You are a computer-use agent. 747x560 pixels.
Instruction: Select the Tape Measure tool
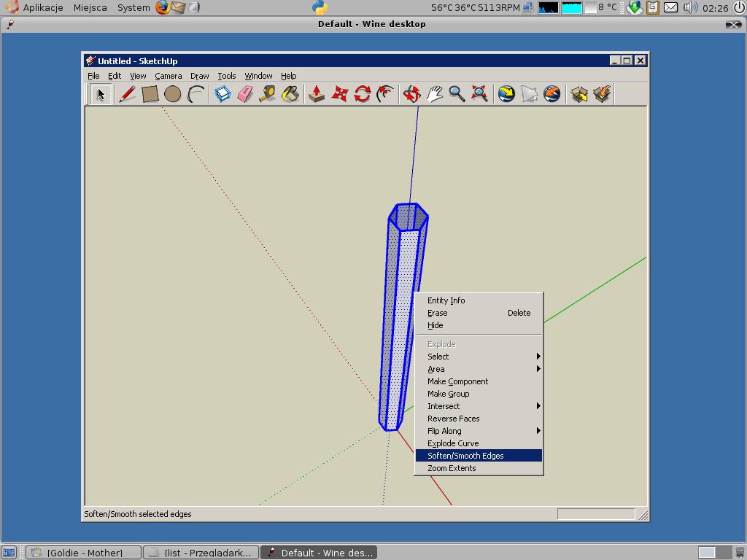[x=268, y=94]
